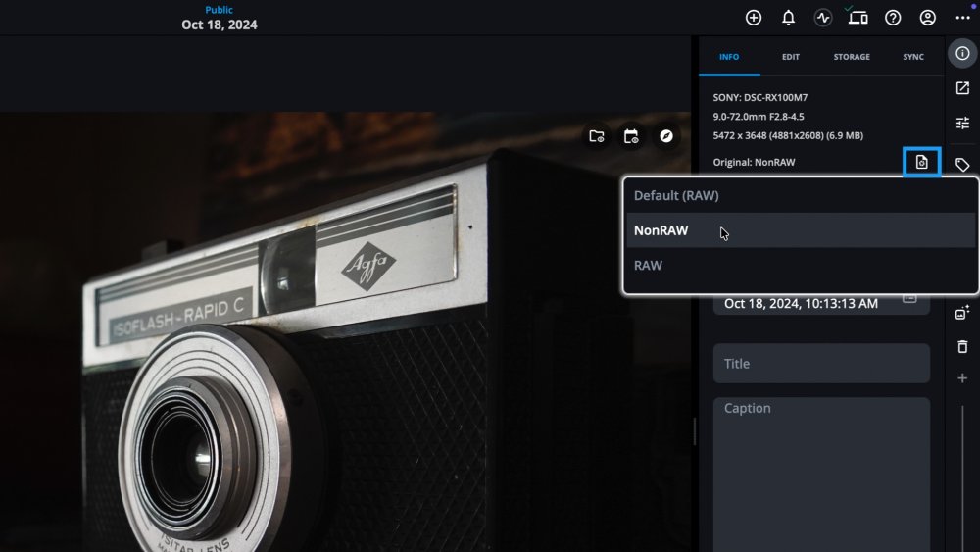Switch to the SYNC tab
The height and width of the screenshot is (552, 980).
[913, 57]
